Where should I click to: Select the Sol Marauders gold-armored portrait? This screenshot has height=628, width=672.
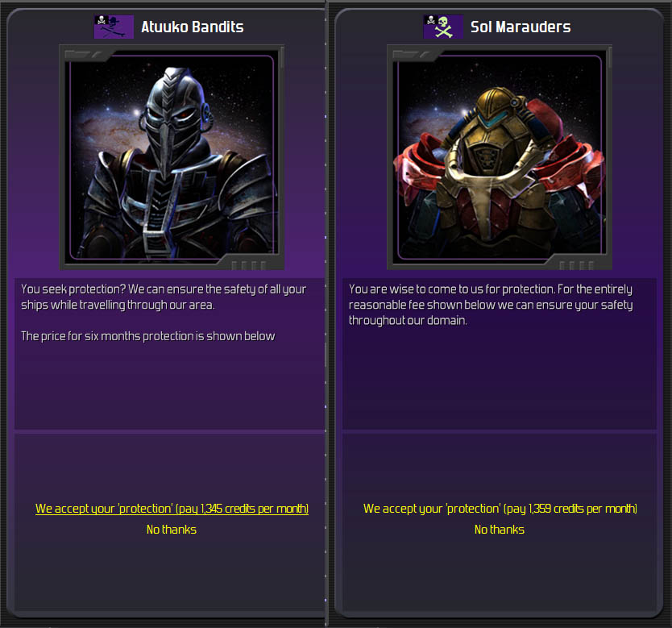point(500,157)
